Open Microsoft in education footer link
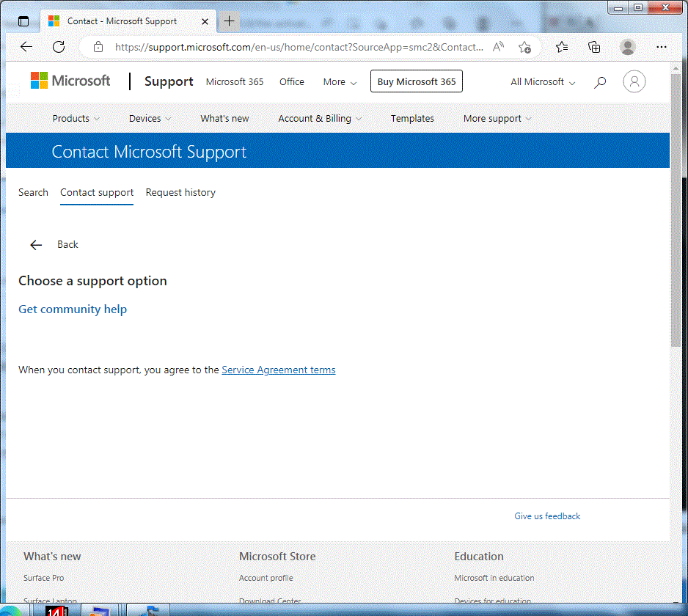The image size is (688, 616). click(x=494, y=579)
